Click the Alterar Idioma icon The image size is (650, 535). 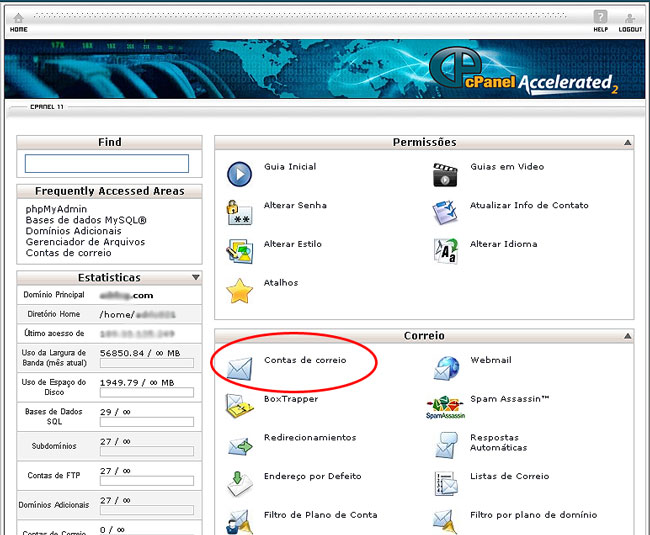tap(445, 250)
